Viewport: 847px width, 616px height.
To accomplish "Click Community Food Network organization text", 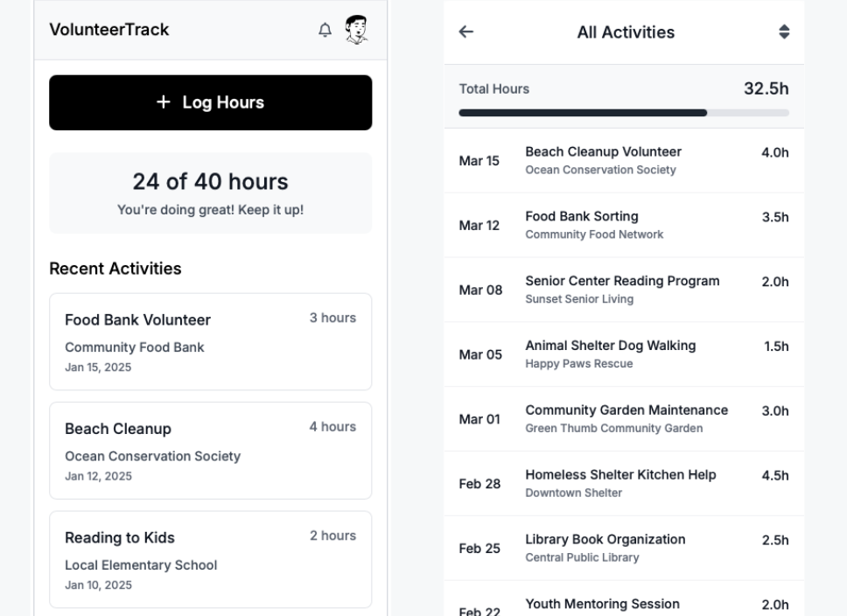I will pos(594,234).
